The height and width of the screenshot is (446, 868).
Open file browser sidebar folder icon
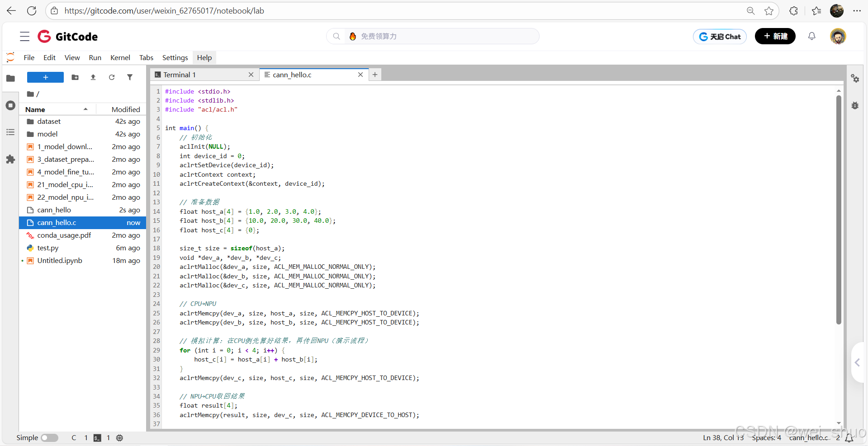point(10,78)
